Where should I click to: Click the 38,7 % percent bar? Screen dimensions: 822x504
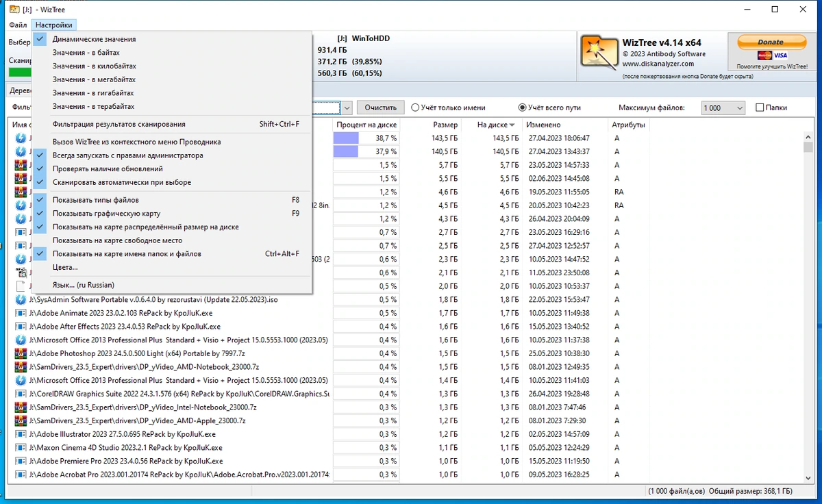click(x=365, y=138)
